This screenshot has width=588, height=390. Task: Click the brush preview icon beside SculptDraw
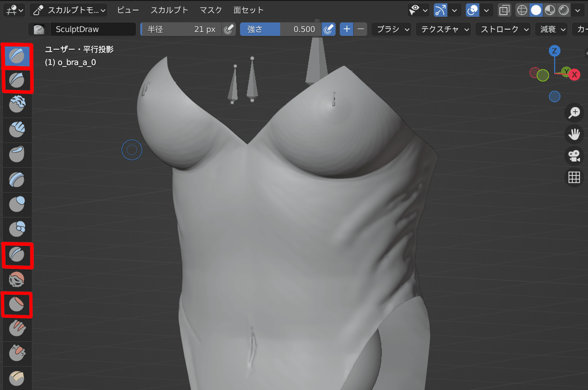tap(39, 29)
